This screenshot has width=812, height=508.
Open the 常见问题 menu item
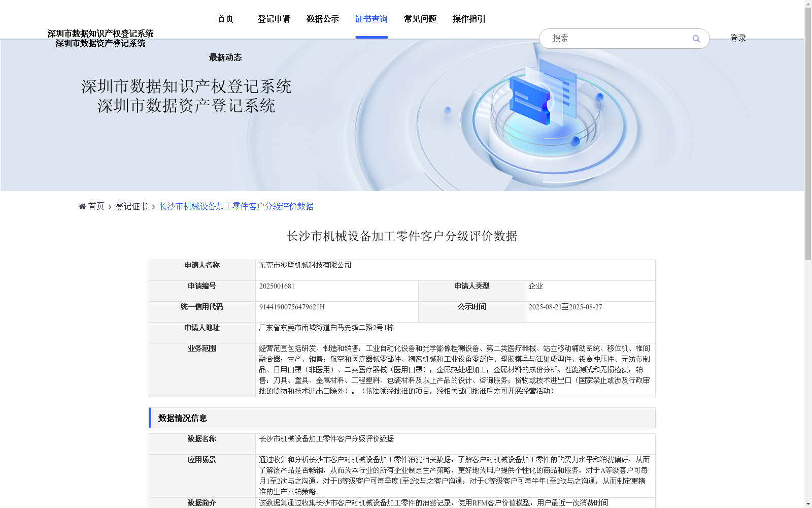[420, 19]
